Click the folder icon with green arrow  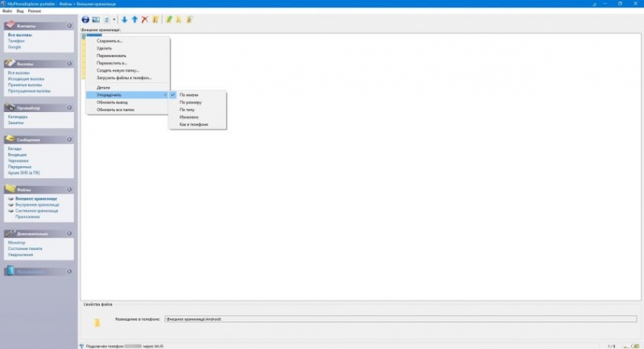click(x=168, y=19)
